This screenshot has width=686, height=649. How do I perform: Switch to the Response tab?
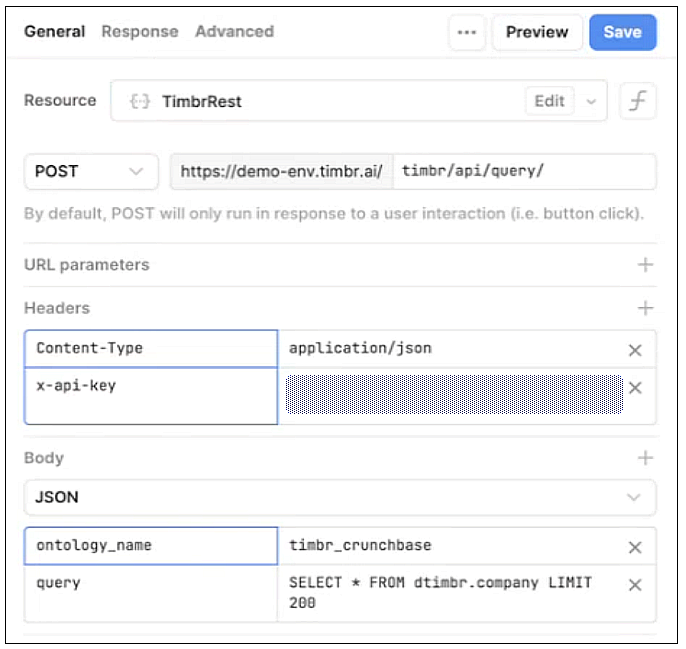[140, 32]
